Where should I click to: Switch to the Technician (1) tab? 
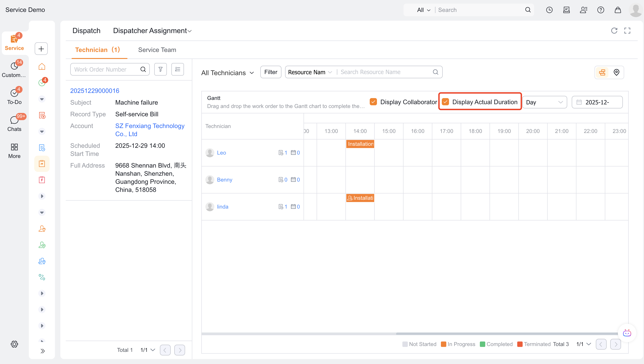click(98, 50)
